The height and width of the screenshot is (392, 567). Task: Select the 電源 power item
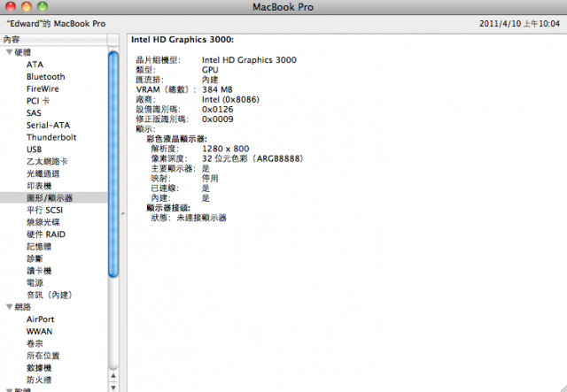click(x=35, y=283)
